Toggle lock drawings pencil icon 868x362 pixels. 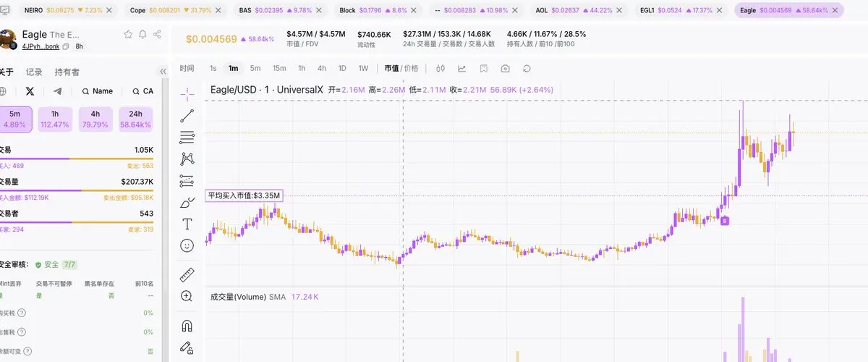(x=187, y=347)
